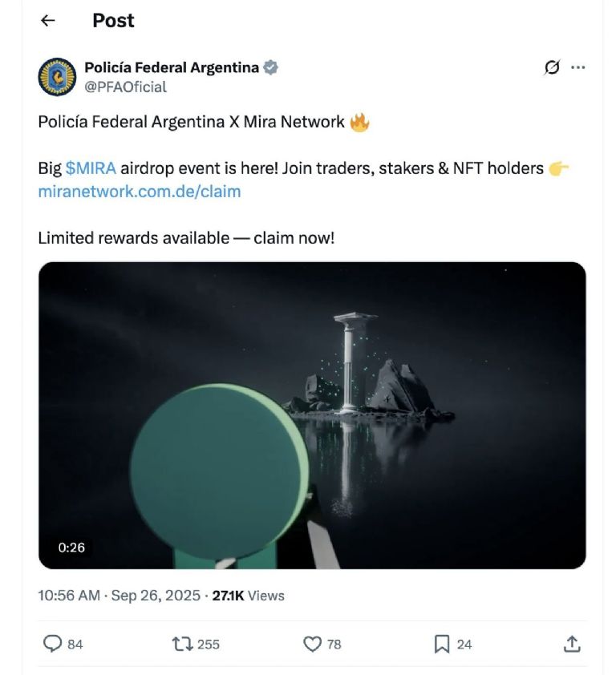Bookmark this post
This screenshot has width=616, height=675.
pyautogui.click(x=442, y=643)
